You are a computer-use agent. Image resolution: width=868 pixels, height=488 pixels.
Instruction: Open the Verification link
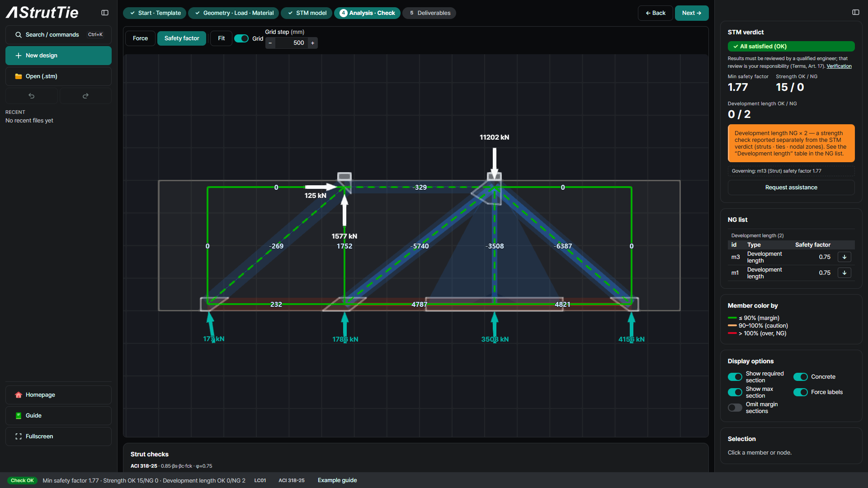pos(839,66)
